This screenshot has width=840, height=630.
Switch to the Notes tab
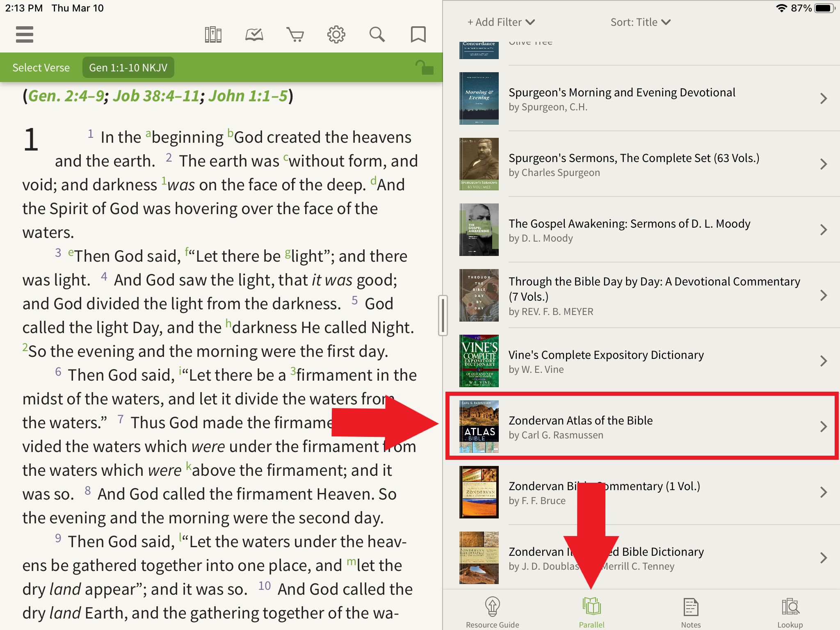click(691, 612)
